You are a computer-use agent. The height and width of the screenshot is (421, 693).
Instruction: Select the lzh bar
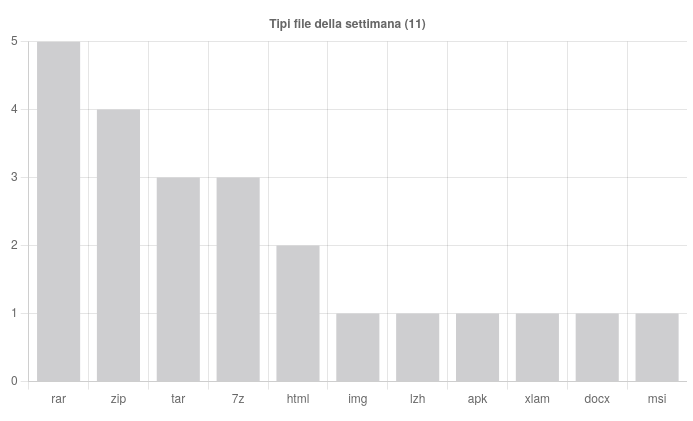[x=417, y=347]
